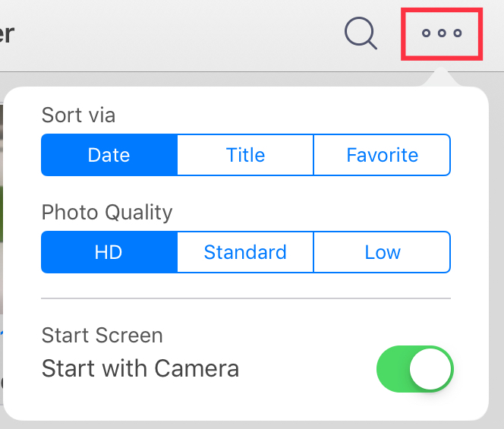This screenshot has width=504, height=429.
Task: Open the photo thumbnail behind the popover
Action: pos(2,209)
